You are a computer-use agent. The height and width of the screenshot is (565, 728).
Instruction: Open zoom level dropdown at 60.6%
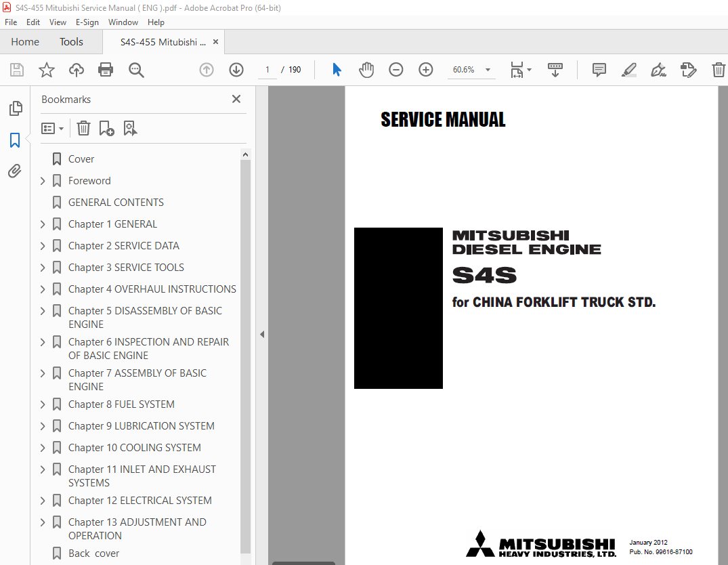click(488, 70)
